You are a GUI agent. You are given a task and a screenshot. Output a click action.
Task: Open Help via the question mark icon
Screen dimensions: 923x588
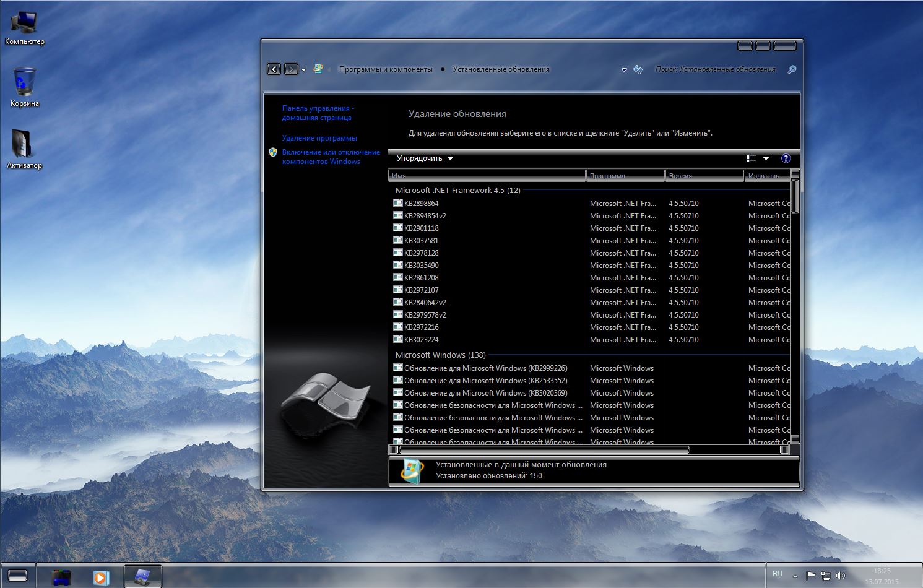pos(786,158)
